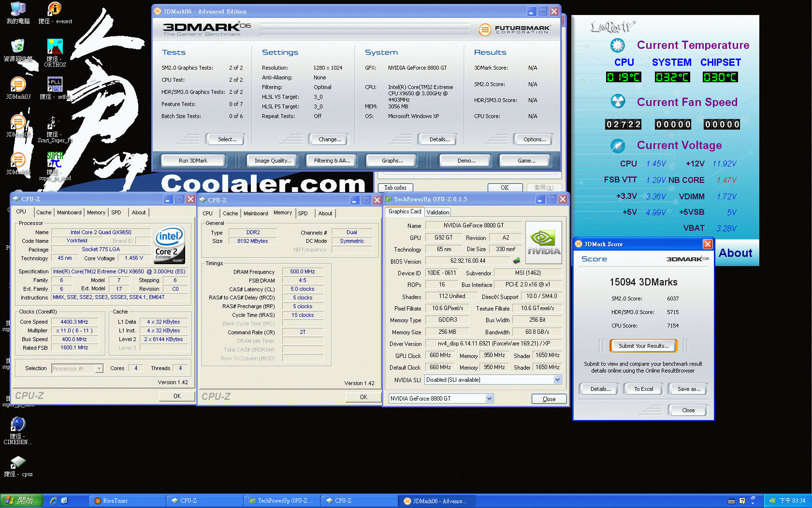Click the system clock in tray

pyautogui.click(x=792, y=501)
